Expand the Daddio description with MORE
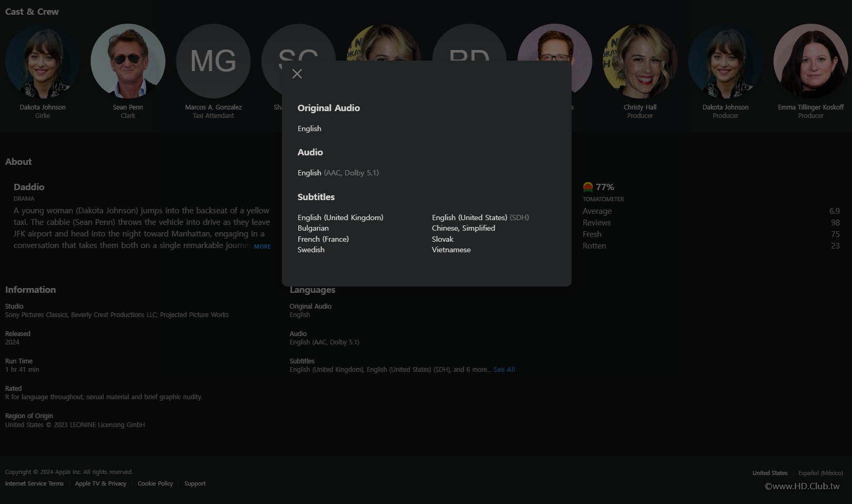This screenshot has width=852, height=504. click(262, 246)
